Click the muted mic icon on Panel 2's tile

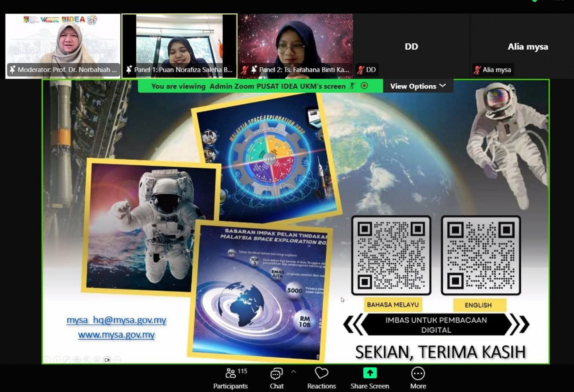click(x=244, y=70)
